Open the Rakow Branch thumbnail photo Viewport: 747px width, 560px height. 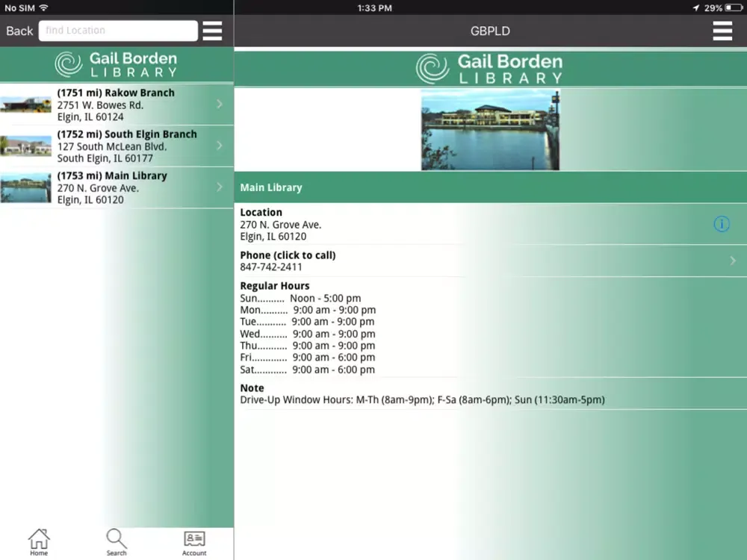tap(25, 105)
